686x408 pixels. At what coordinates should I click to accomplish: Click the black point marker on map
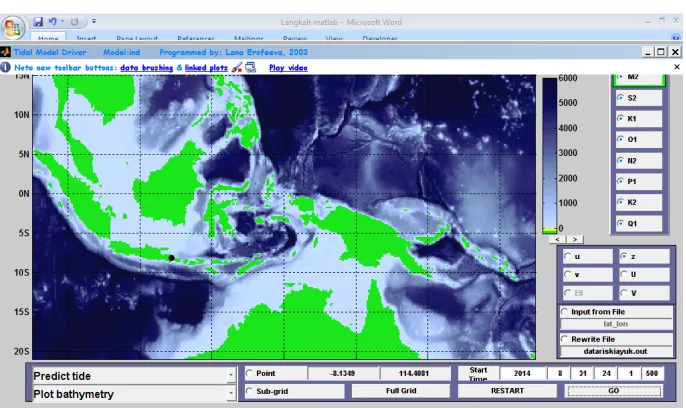(172, 258)
